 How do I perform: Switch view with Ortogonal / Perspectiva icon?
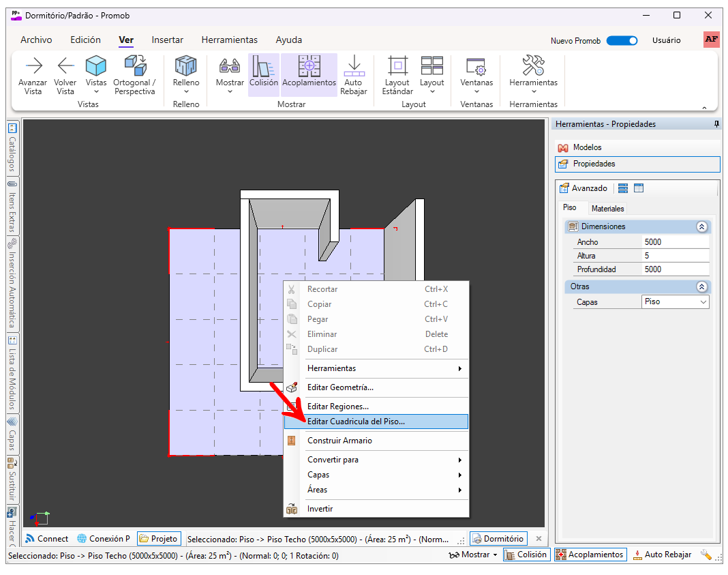[134, 66]
